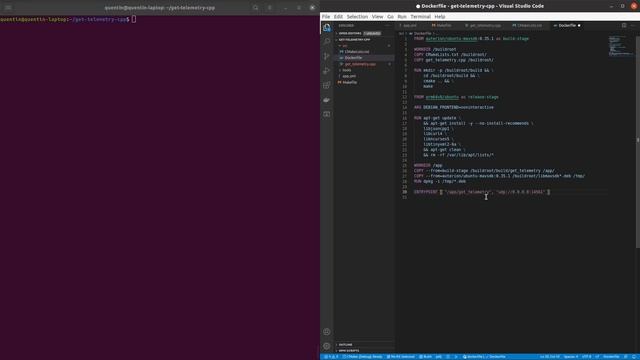Open the Run and Debug view
The height and width of the screenshot is (360, 640).
click(327, 71)
